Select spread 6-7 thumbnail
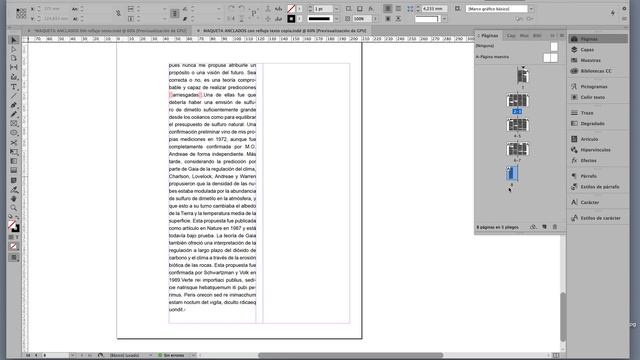 [518, 149]
